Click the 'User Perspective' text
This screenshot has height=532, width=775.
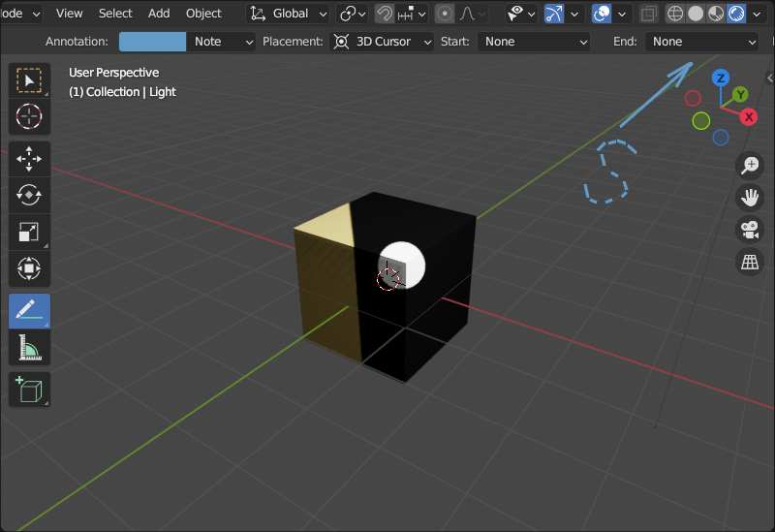point(113,73)
